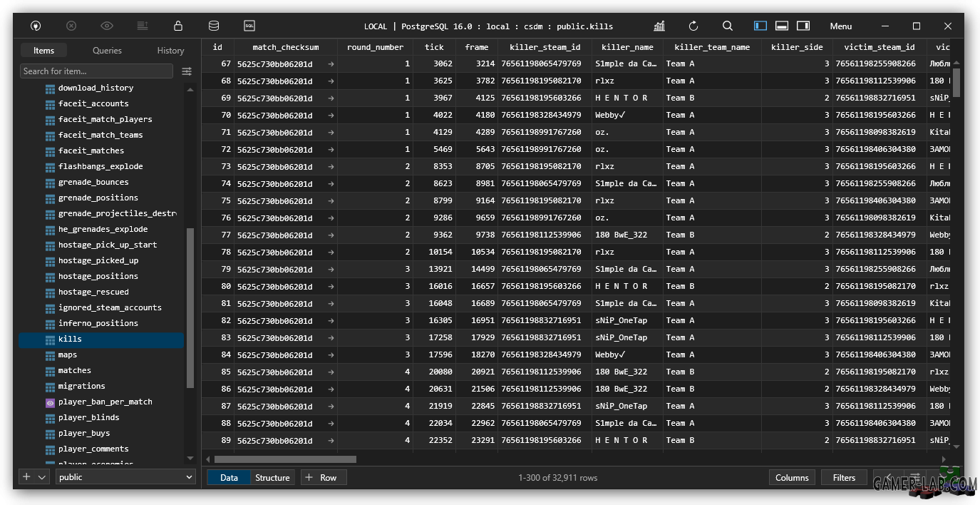Open the database list cylinder icon
Image resolution: width=980 pixels, height=505 pixels.
click(214, 26)
